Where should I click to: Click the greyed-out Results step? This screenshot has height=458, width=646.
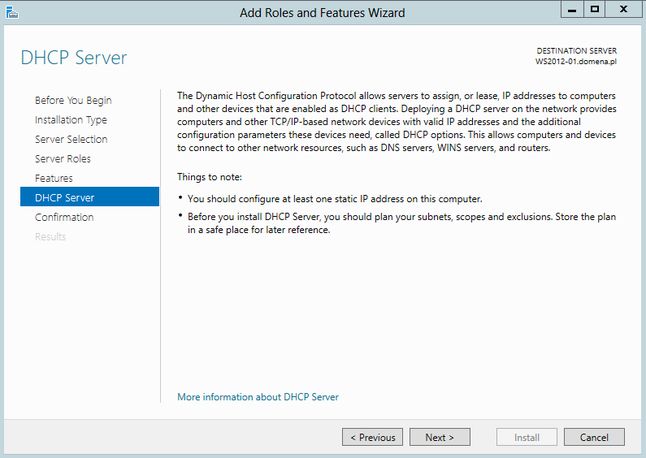point(50,236)
